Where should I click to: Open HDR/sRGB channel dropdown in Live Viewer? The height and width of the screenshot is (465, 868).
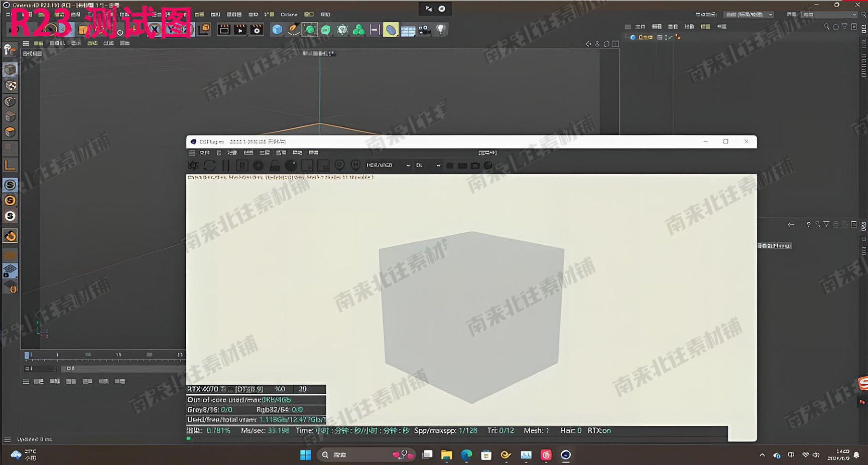[x=388, y=165]
